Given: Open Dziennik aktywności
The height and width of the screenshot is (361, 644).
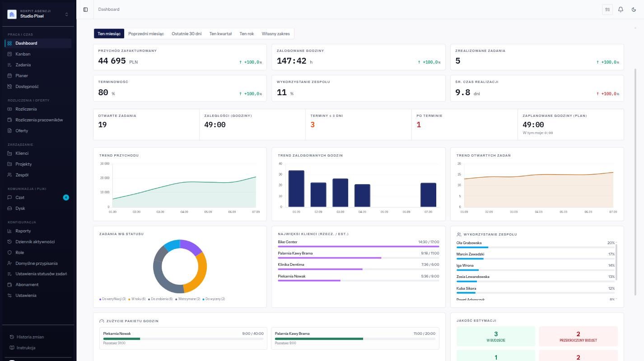Looking at the screenshot, I should [38, 242].
